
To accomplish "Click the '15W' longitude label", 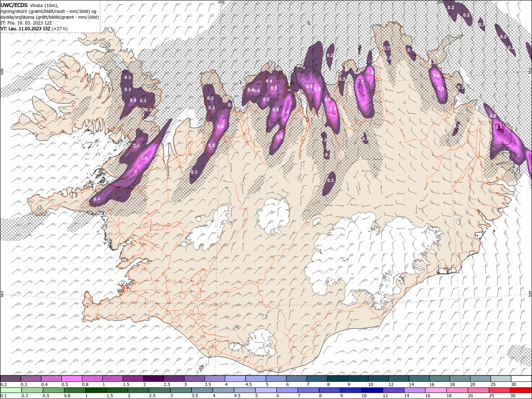I will tap(441, 2).
